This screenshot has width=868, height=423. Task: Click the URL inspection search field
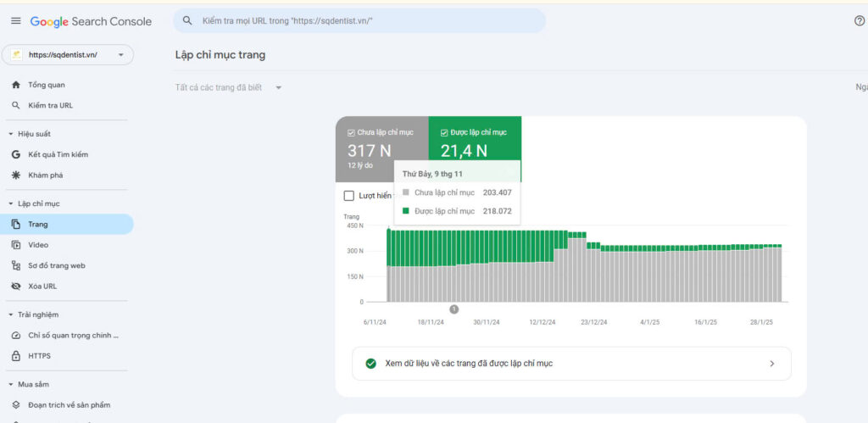click(x=359, y=20)
